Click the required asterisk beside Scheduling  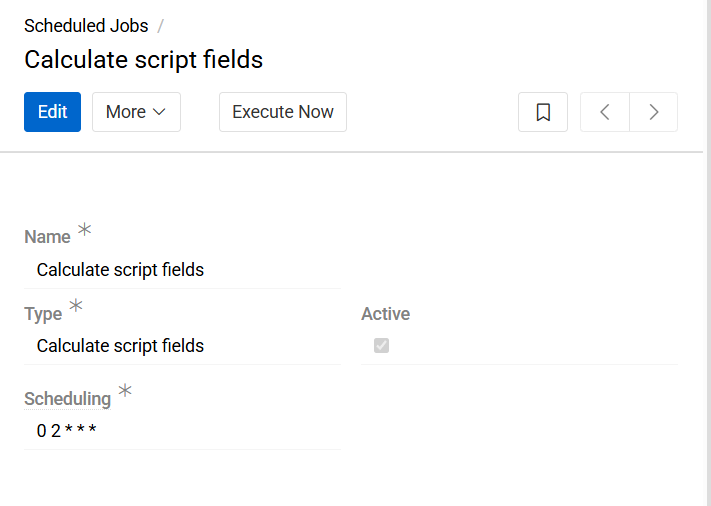[x=125, y=391]
